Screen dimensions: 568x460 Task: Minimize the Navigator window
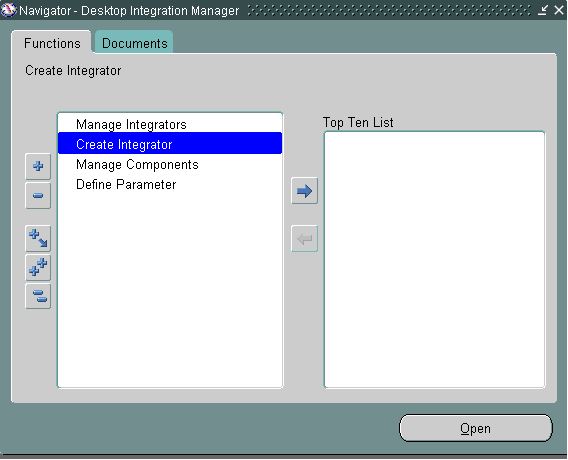(x=543, y=10)
